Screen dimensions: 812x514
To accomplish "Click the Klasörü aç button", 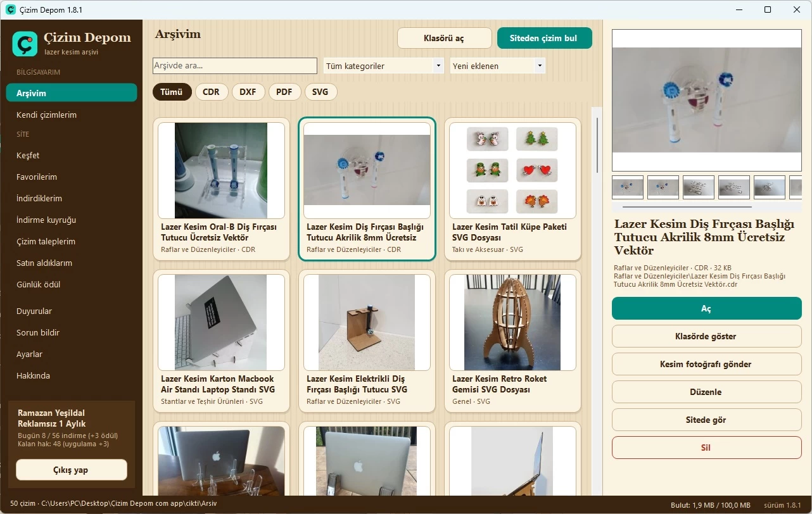I will [x=444, y=38].
